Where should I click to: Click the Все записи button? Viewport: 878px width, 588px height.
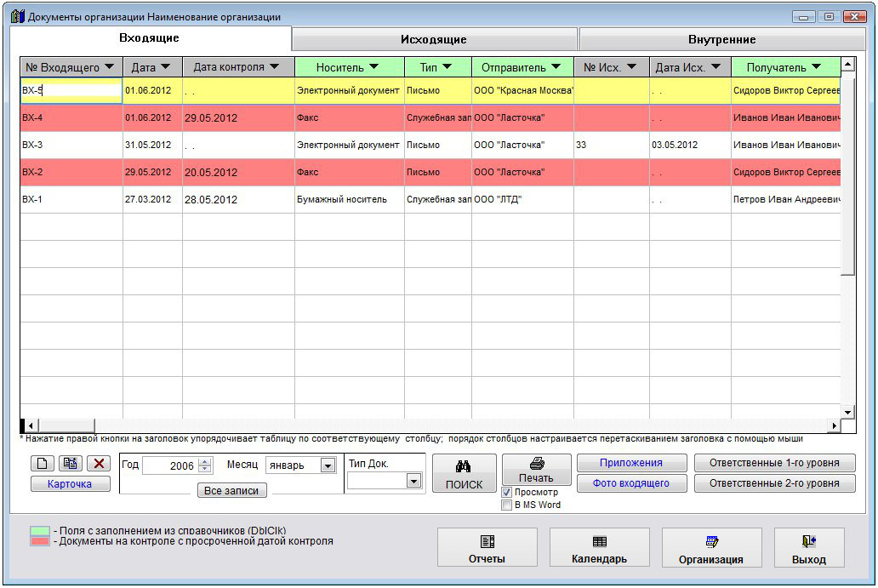pos(231,490)
